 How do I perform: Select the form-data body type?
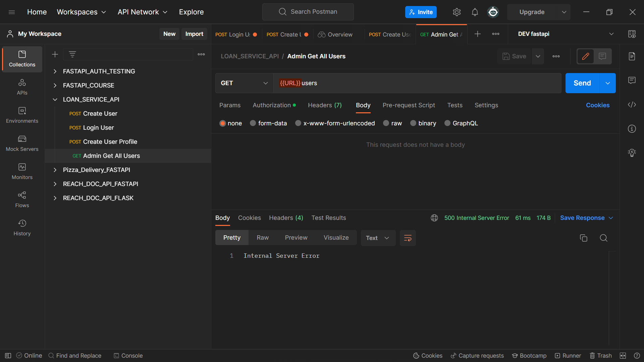tap(268, 123)
